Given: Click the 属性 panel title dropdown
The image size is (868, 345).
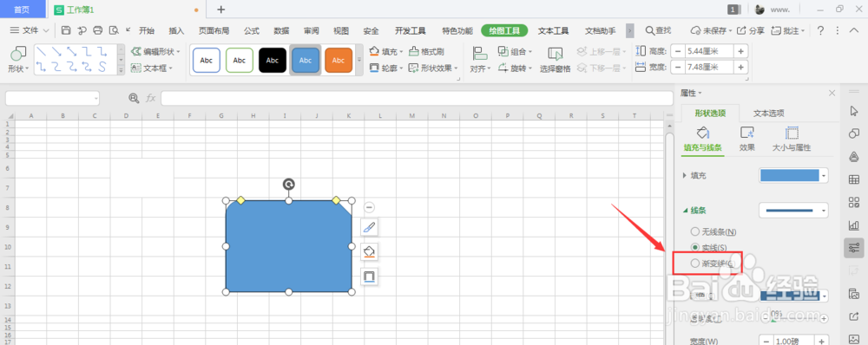Looking at the screenshot, I should [x=691, y=93].
